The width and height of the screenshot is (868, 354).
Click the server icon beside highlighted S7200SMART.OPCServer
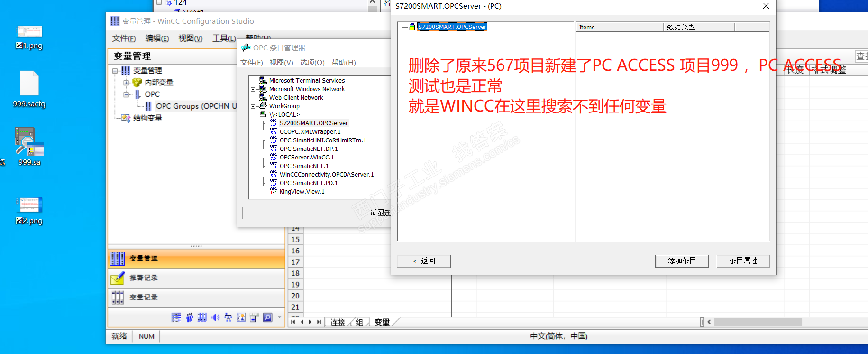tap(412, 27)
